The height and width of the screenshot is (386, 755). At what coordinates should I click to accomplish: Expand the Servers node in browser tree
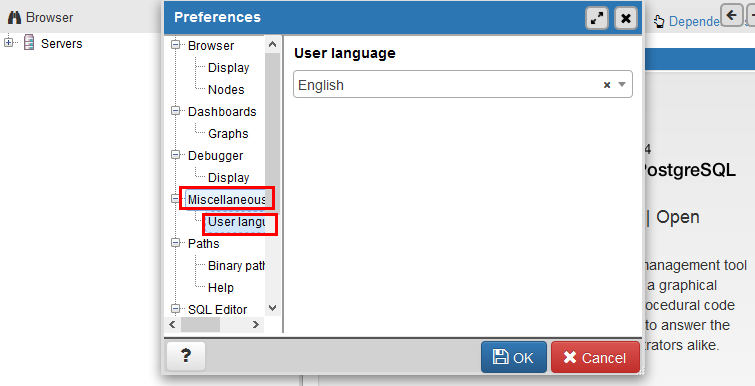pyautogui.click(x=8, y=43)
